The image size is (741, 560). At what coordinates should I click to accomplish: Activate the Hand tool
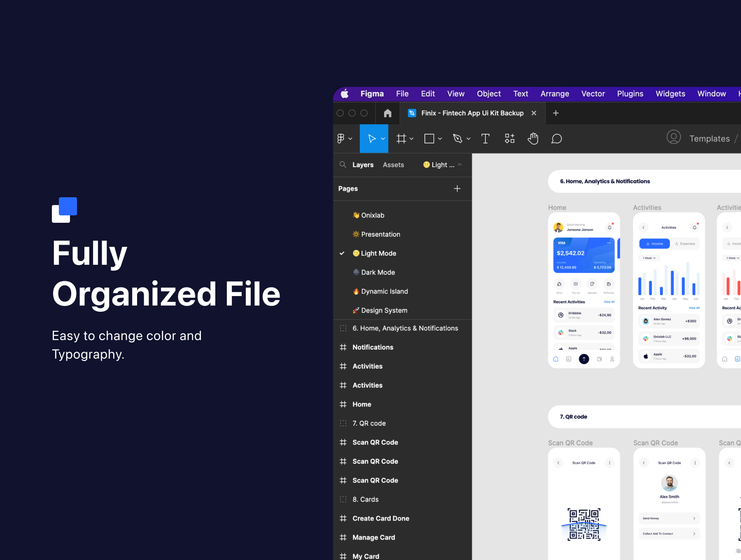click(x=533, y=139)
